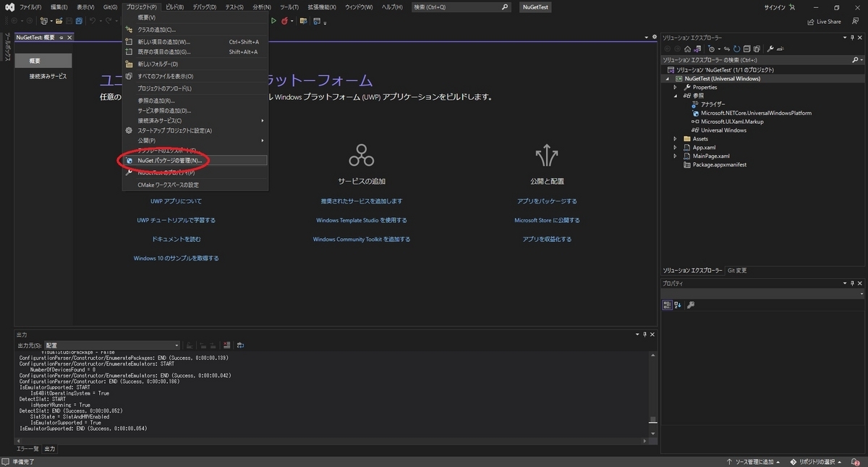
Task: Open the ビルド(B) menu
Action: pyautogui.click(x=175, y=7)
